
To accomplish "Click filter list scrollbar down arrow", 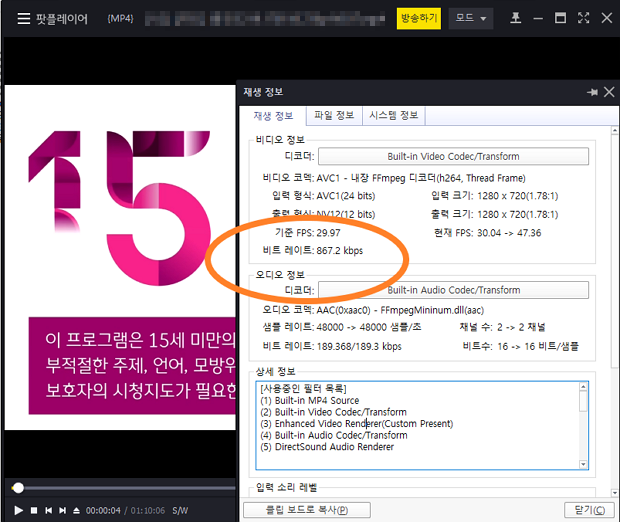I will 583,464.
